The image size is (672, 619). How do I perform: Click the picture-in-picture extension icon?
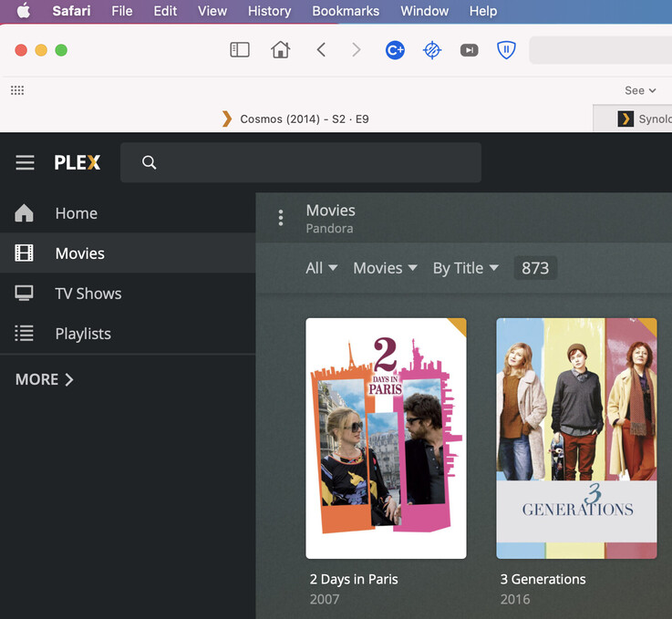470,50
